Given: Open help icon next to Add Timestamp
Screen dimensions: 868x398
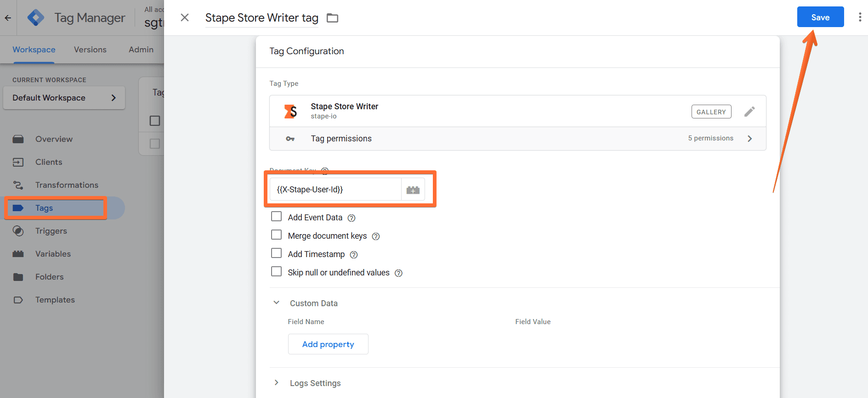Looking at the screenshot, I should click(x=354, y=255).
